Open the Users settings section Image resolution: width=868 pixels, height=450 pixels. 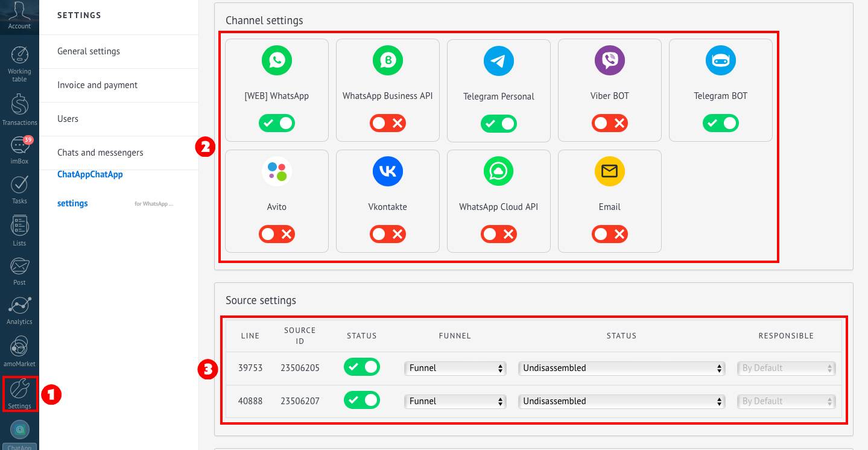pyautogui.click(x=68, y=119)
